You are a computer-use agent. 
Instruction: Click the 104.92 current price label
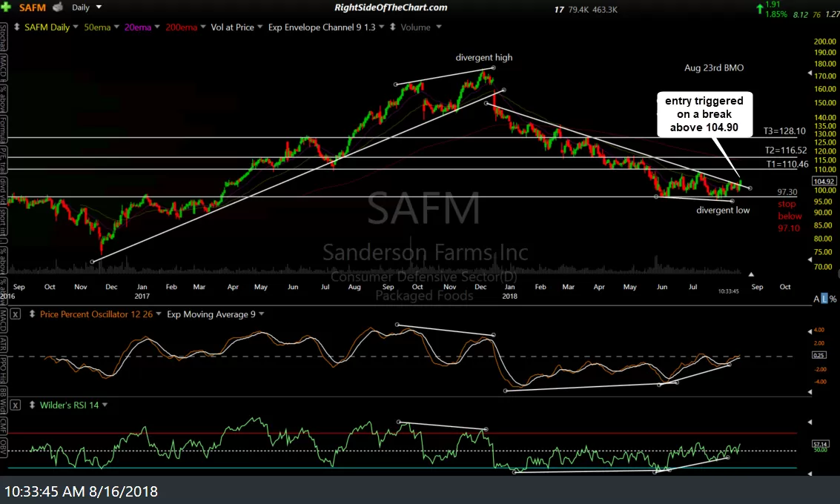click(824, 182)
